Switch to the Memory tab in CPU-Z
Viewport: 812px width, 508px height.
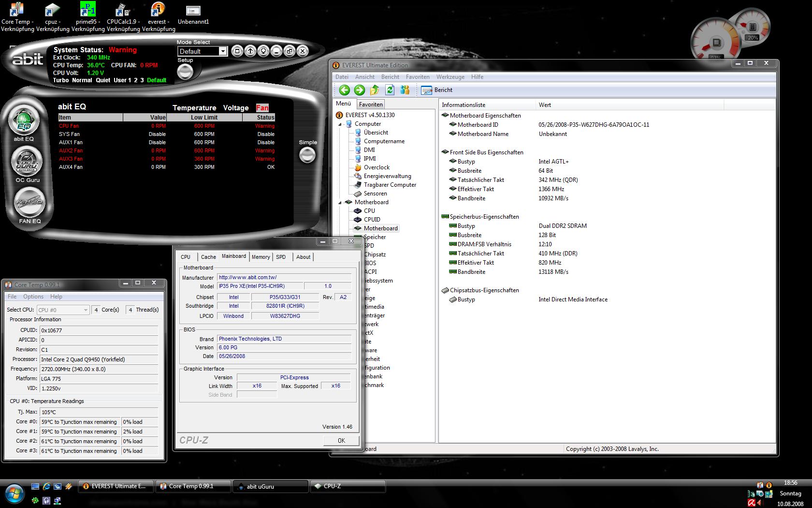coord(261,257)
